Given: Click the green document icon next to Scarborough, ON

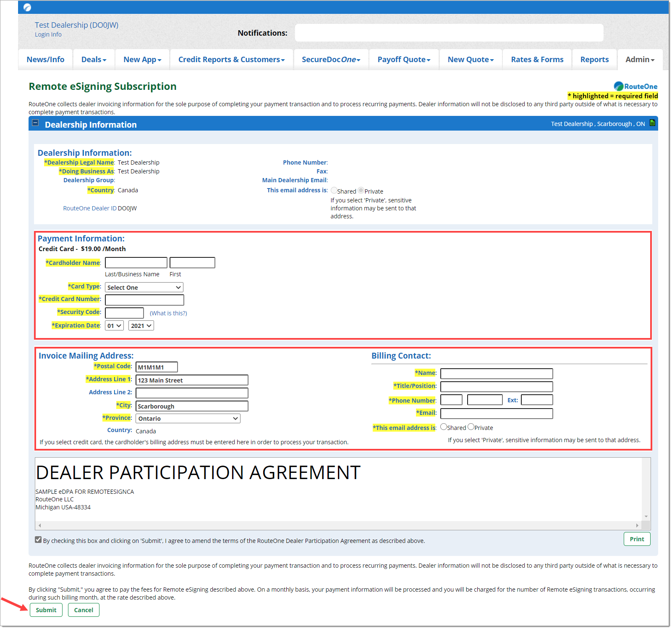Looking at the screenshot, I should pos(652,123).
